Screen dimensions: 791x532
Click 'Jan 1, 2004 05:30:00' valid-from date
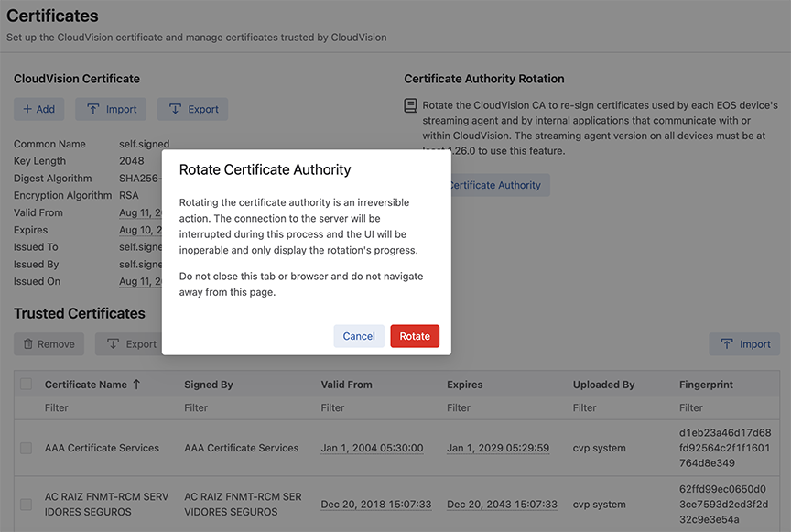click(373, 448)
